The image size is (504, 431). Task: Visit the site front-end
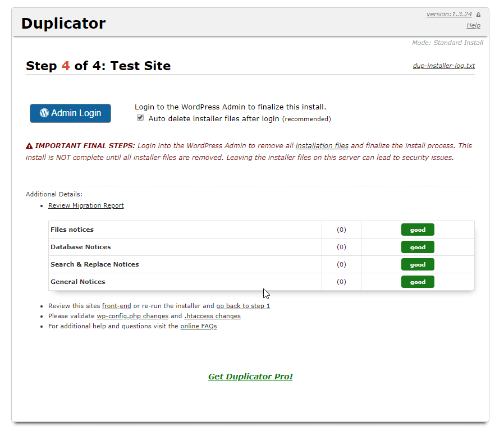116,306
